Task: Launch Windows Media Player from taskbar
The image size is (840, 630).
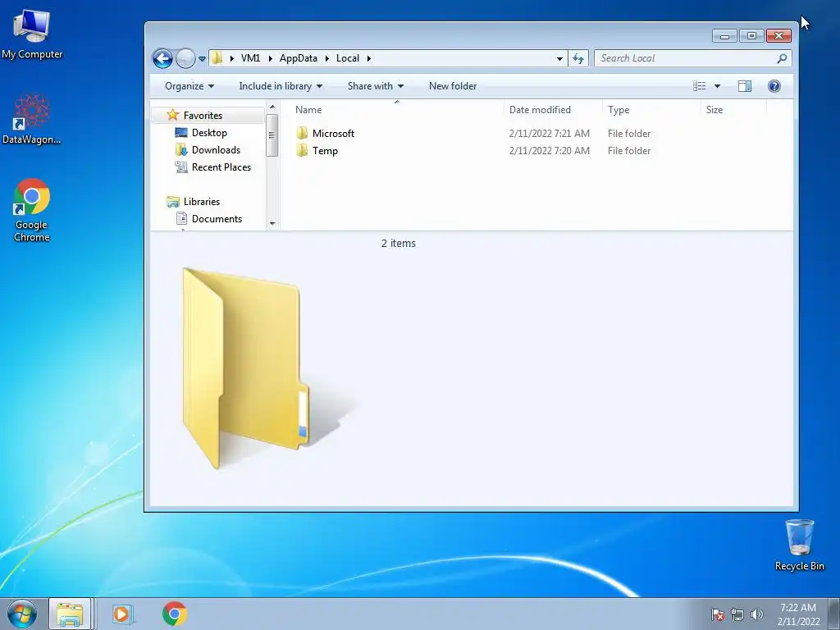Action: click(x=121, y=614)
